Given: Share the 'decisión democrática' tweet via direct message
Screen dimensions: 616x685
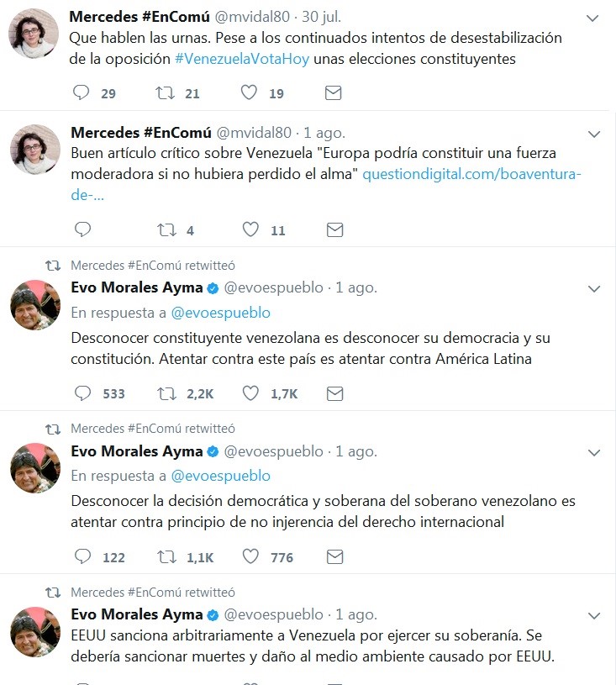Looking at the screenshot, I should coord(334,556).
